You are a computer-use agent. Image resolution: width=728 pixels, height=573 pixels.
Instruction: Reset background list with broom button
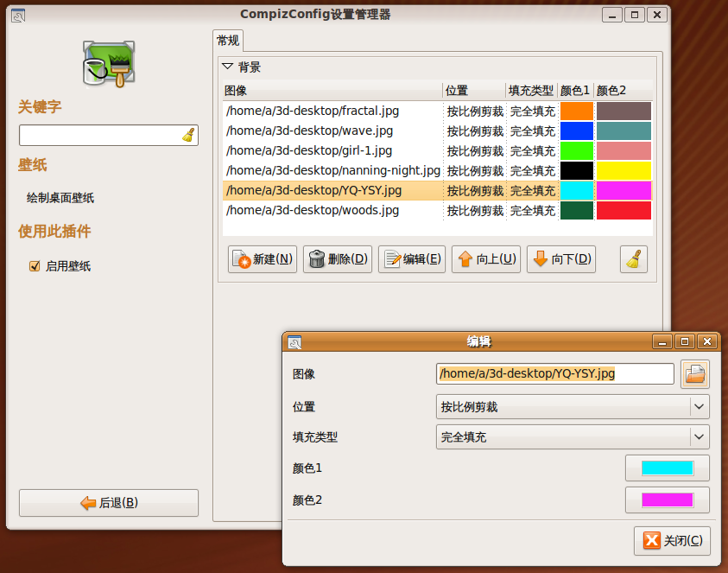(x=634, y=259)
